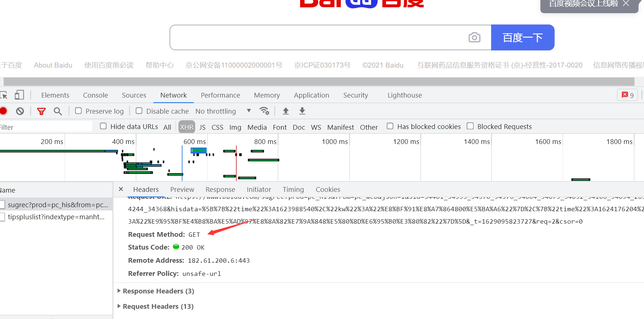This screenshot has width=644, height=319.
Task: Toggle the network filter funnel icon
Action: point(41,111)
